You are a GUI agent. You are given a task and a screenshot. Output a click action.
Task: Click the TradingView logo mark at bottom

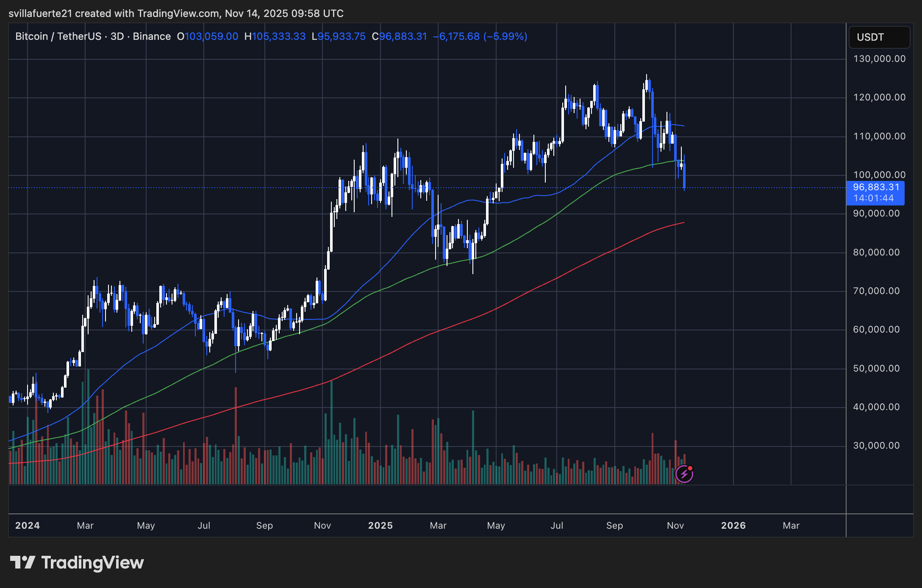(x=22, y=563)
